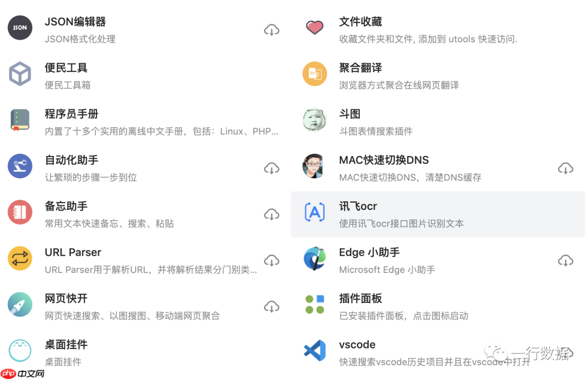Open the 网页快开 rocket icon
Viewport: 588px width, 379px height.
[x=20, y=305]
